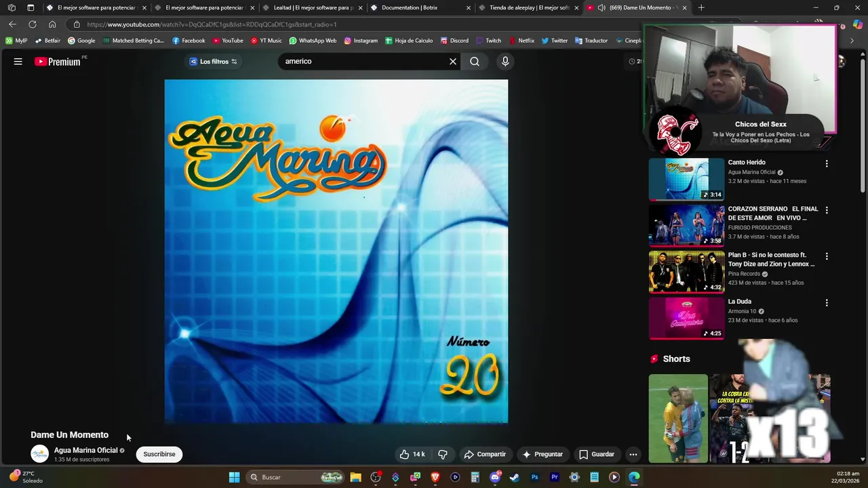Click the Agua Marina album art video

click(x=336, y=251)
